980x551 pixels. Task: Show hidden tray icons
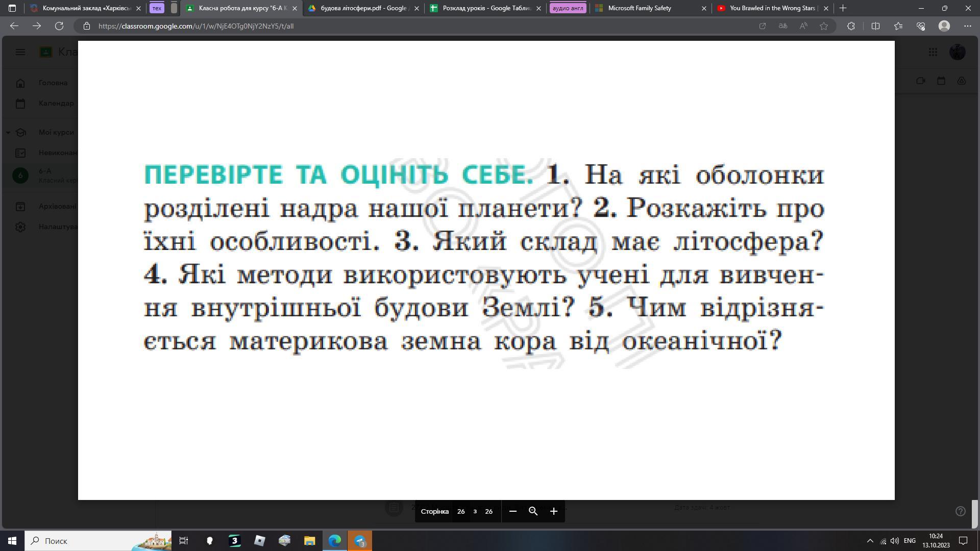870,541
